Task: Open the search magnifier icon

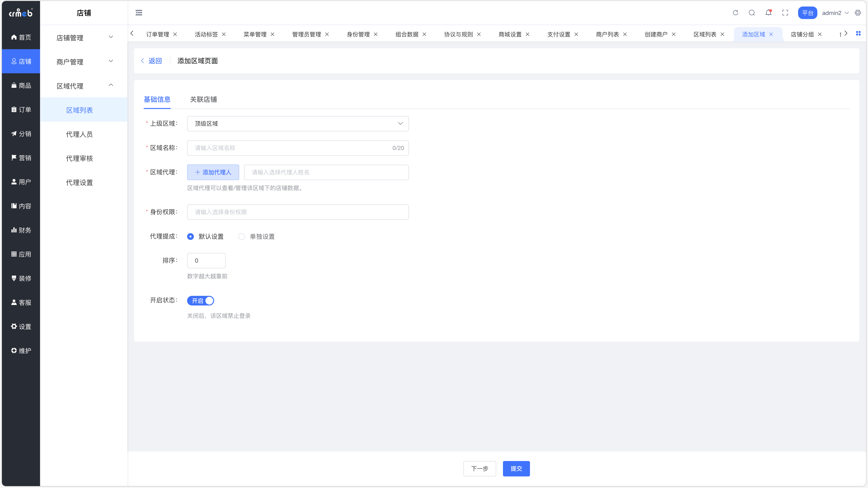Action: 752,13
